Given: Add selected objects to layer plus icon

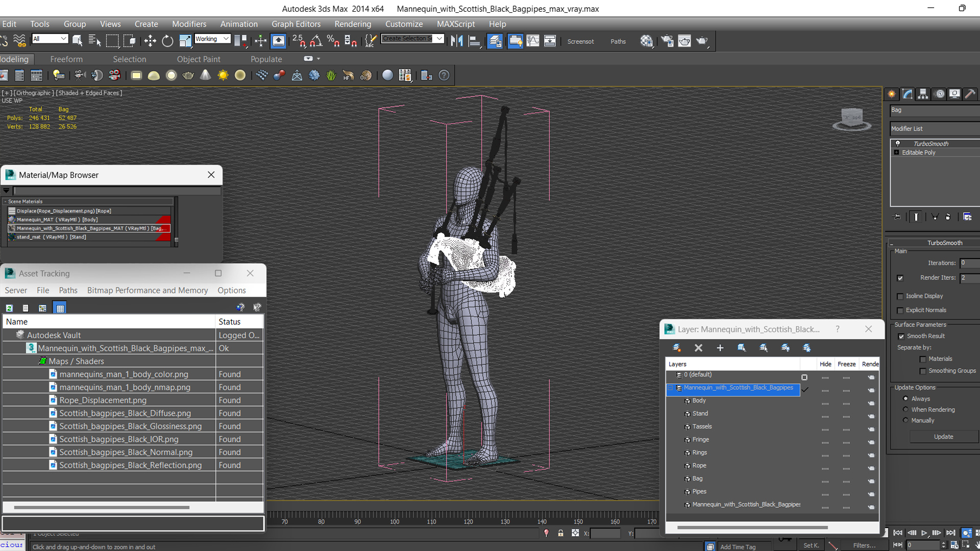Looking at the screenshot, I should 720,348.
